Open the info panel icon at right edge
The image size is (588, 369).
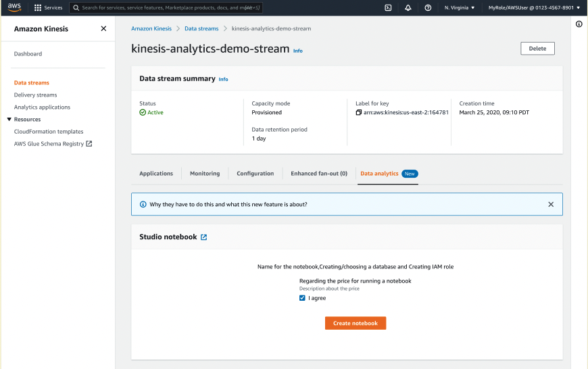click(x=579, y=24)
